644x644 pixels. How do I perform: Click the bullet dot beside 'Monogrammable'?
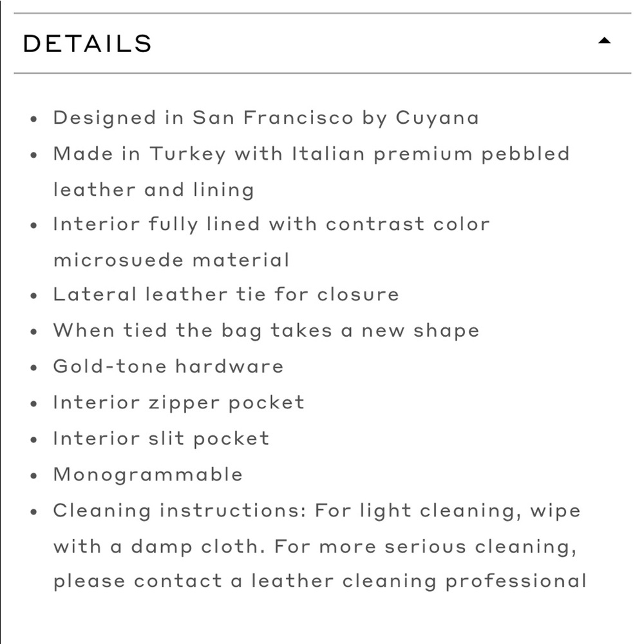click(33, 476)
